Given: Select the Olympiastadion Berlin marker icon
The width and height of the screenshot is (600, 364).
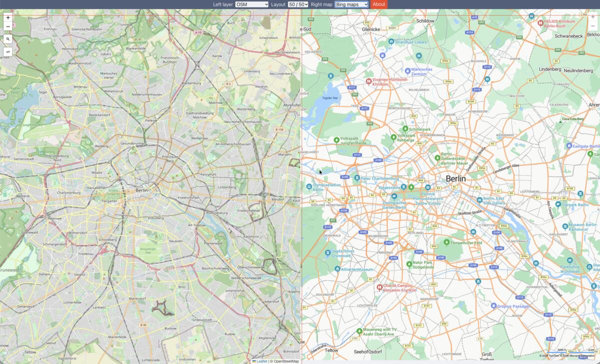Looking at the screenshot, I should pos(309,186).
